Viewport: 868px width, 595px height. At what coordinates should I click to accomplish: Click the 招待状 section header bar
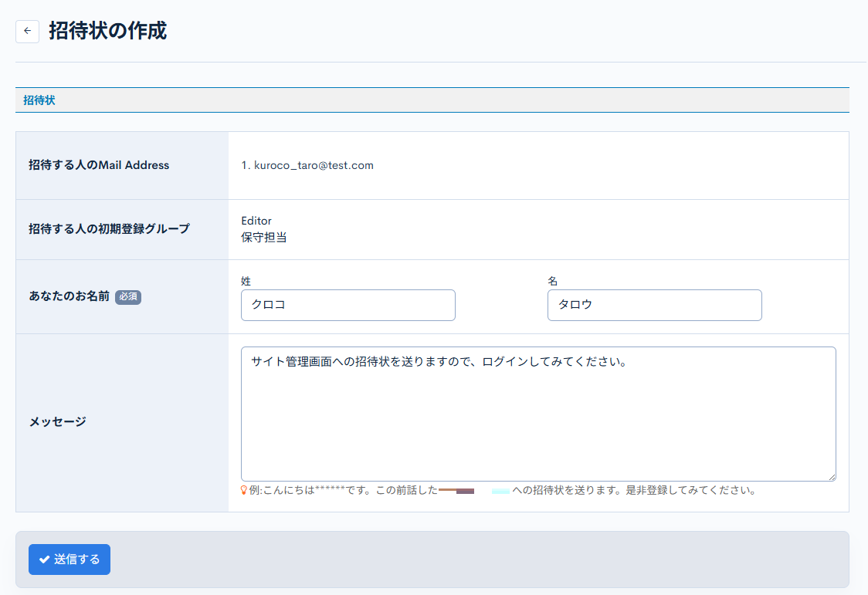(39, 100)
